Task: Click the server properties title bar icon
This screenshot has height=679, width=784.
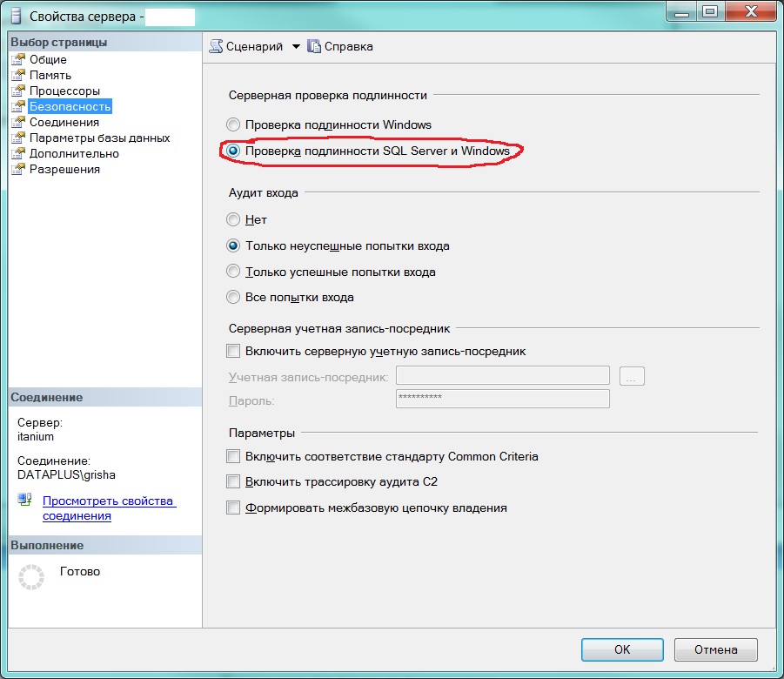Action: tap(17, 16)
